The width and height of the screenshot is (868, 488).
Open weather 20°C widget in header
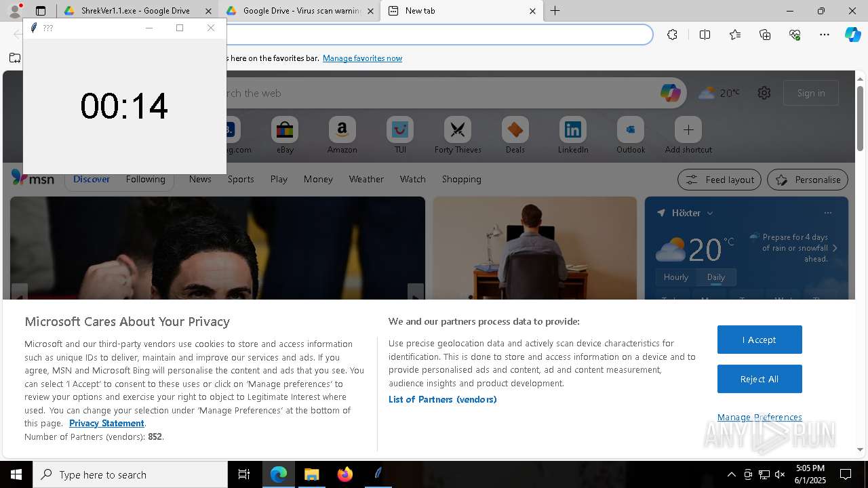point(719,93)
